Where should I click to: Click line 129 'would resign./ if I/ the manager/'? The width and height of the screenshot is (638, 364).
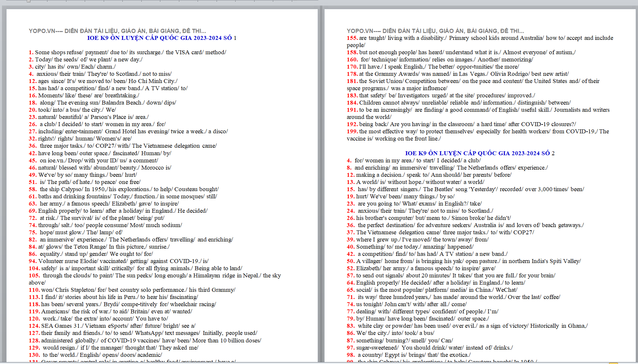click(x=114, y=348)
